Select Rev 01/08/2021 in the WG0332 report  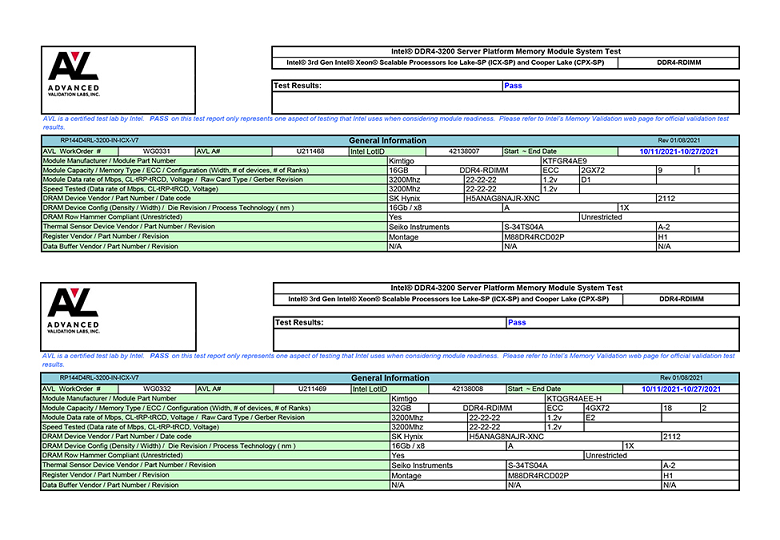(682, 378)
